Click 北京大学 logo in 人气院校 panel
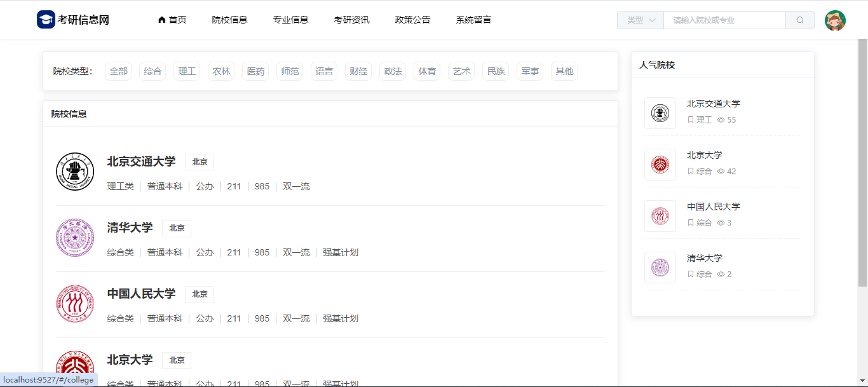Image resolution: width=868 pixels, height=387 pixels. point(660,165)
